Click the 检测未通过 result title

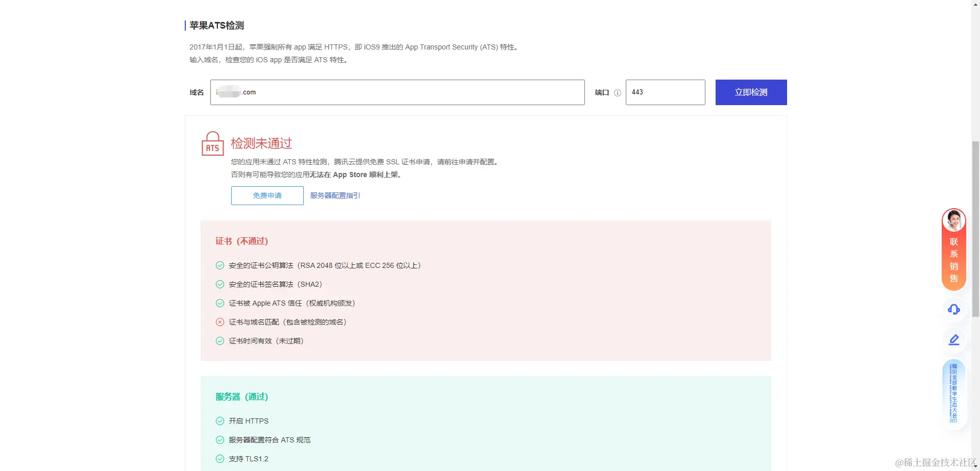pos(261,143)
